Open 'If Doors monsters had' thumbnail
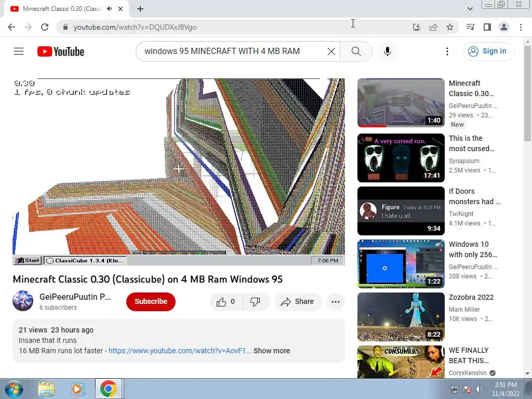The width and height of the screenshot is (532, 399). [x=401, y=211]
